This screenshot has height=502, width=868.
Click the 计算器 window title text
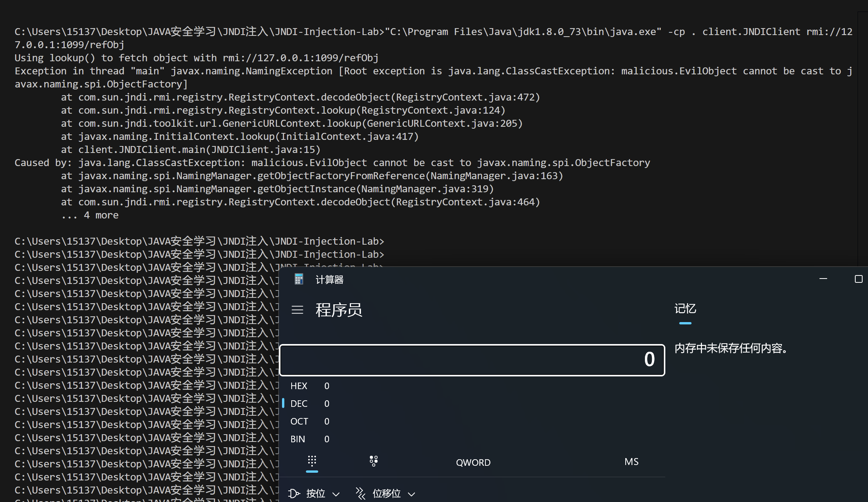tap(329, 280)
